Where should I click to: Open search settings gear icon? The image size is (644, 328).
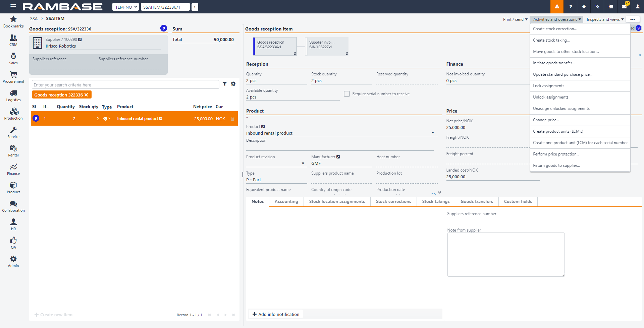233,84
